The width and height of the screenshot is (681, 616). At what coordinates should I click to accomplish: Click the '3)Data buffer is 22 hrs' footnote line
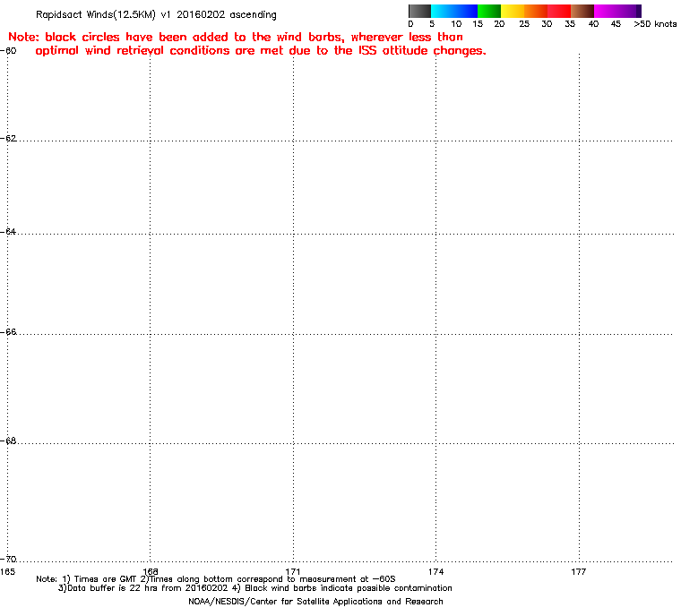[255, 588]
